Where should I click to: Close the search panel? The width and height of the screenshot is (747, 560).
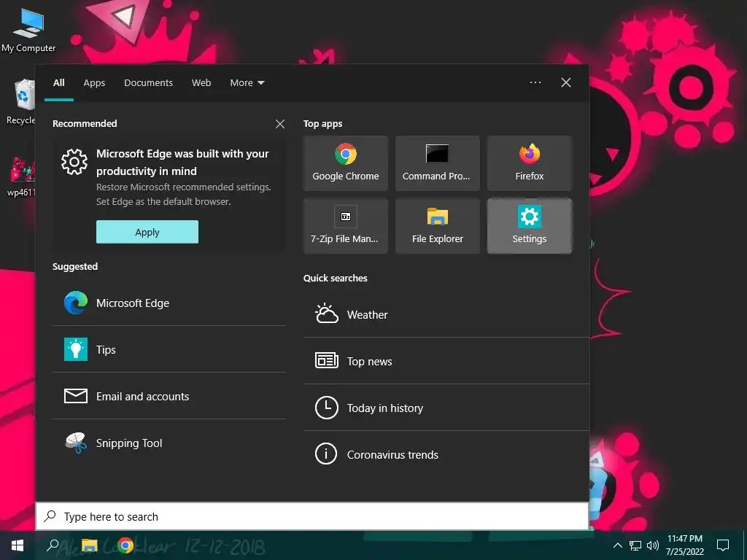(566, 83)
